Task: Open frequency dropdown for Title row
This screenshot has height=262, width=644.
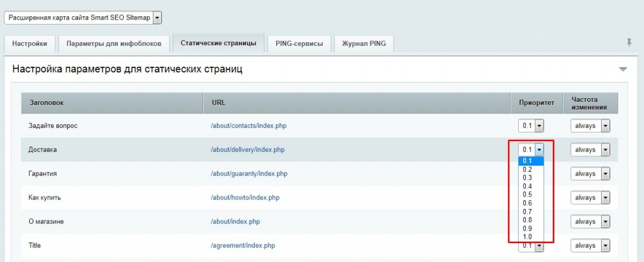Action: pyautogui.click(x=590, y=246)
